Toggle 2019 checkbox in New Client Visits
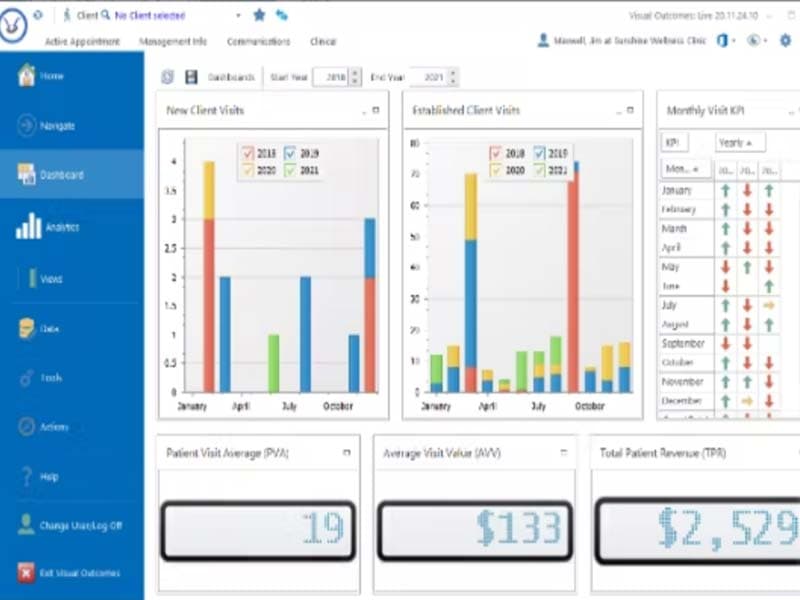The width and height of the screenshot is (800, 600). coord(290,153)
